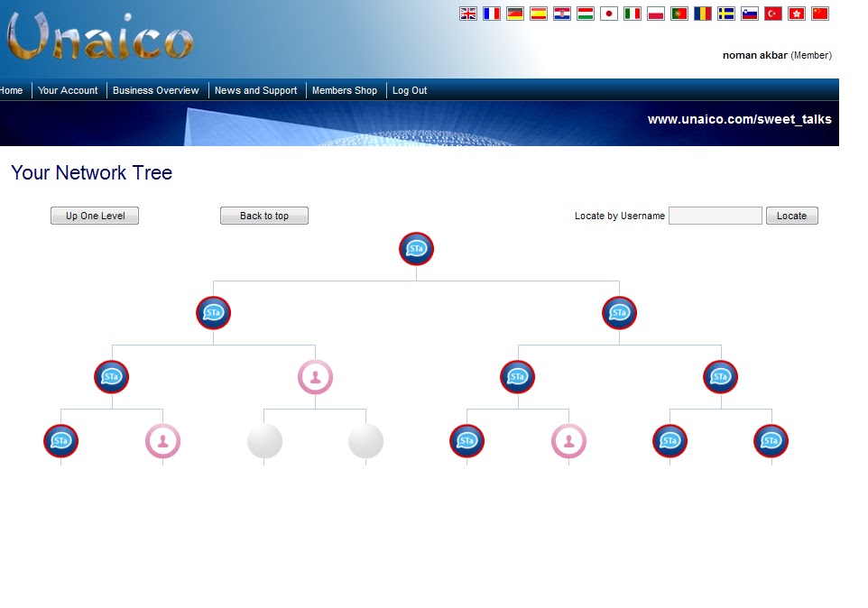Click the Spanish flag icon

tap(538, 14)
